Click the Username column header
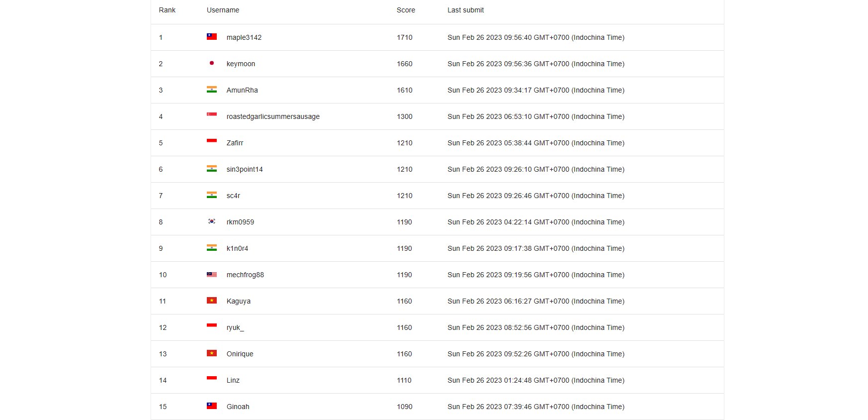 pos(223,10)
